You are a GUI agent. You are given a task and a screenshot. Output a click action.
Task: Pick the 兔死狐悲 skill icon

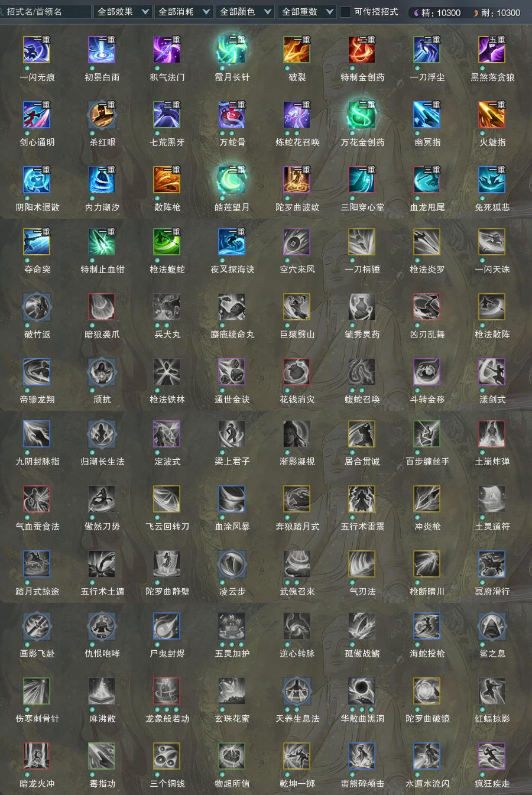492,180
